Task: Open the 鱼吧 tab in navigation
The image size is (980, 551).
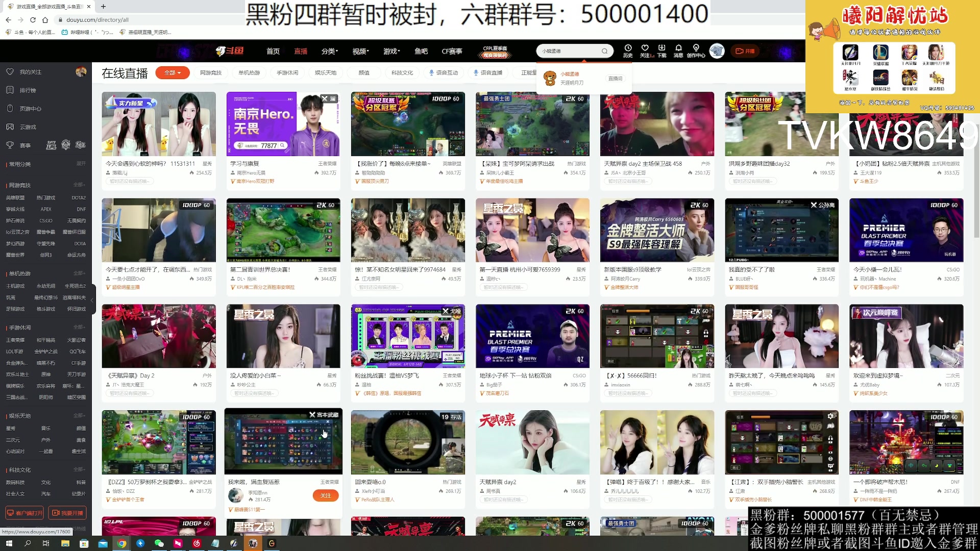Action: pyautogui.click(x=420, y=51)
